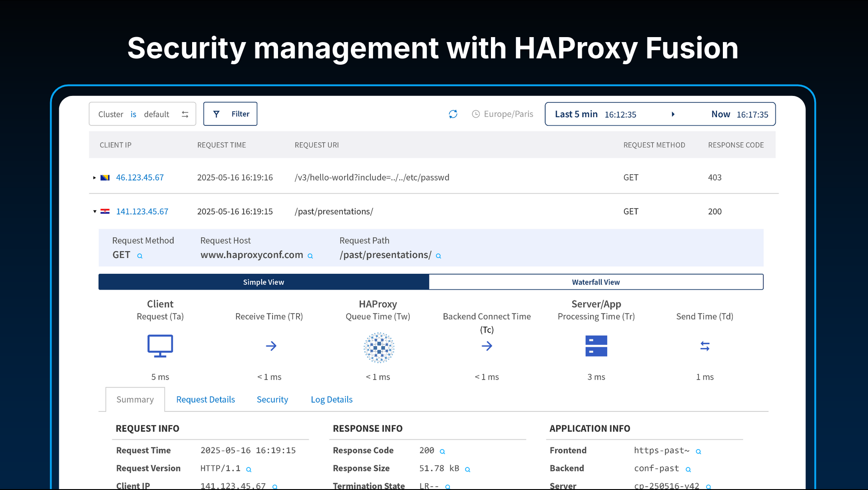Click search icon beside Request Path /past/presentations/
Screen dimensions: 868x490
point(439,256)
